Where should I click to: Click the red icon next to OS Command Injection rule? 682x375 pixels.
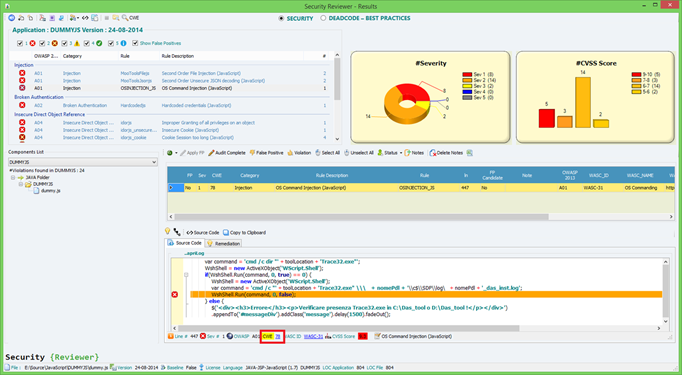tap(22, 88)
